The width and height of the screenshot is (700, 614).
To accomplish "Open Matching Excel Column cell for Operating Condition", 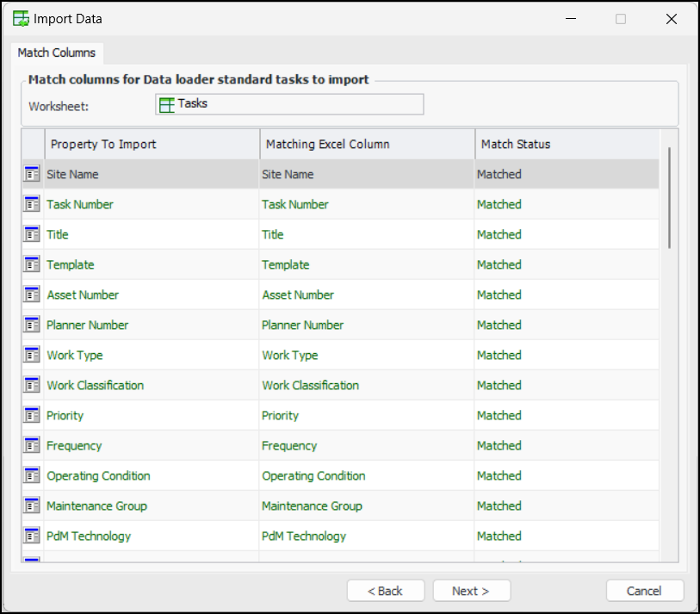I will [x=366, y=475].
